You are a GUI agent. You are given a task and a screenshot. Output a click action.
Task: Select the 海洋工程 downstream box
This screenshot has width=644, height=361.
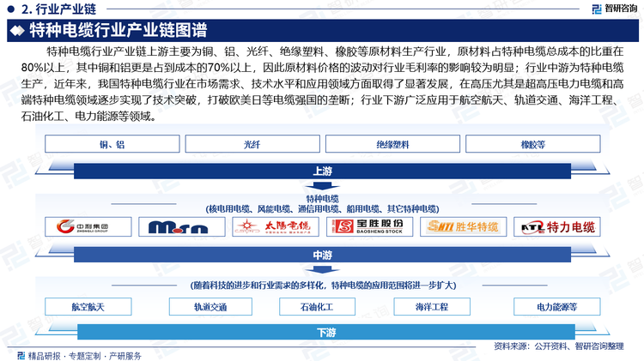click(x=432, y=307)
